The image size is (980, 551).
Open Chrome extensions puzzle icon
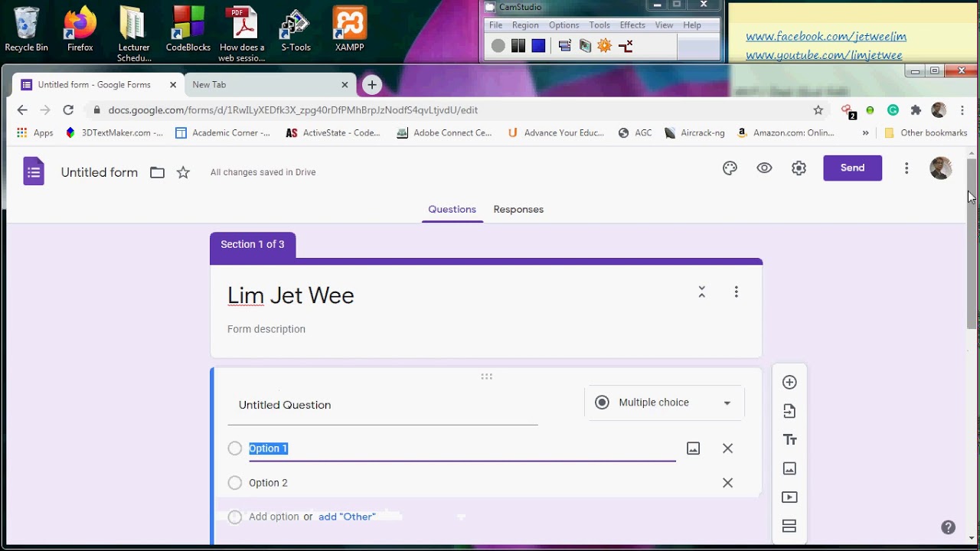[x=916, y=110]
